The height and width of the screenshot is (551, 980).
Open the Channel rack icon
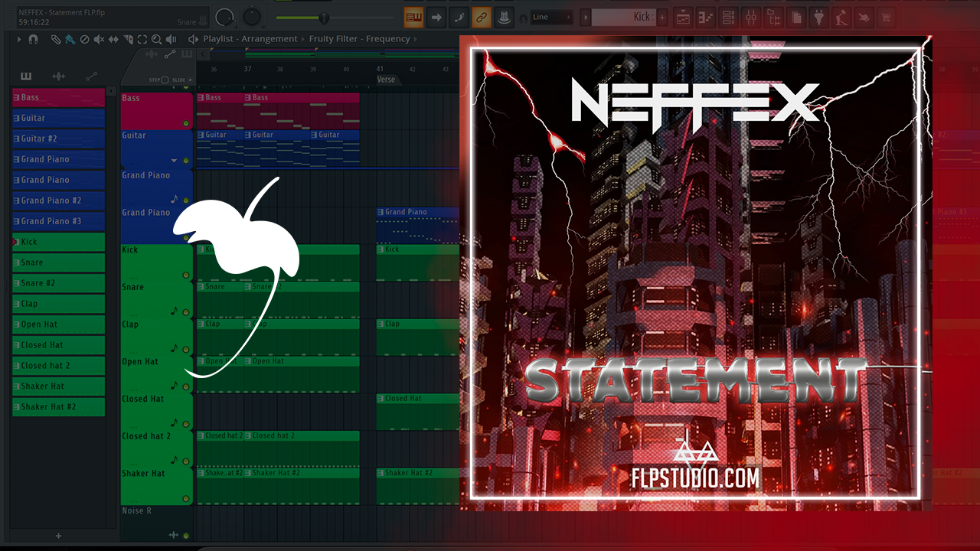tap(727, 17)
